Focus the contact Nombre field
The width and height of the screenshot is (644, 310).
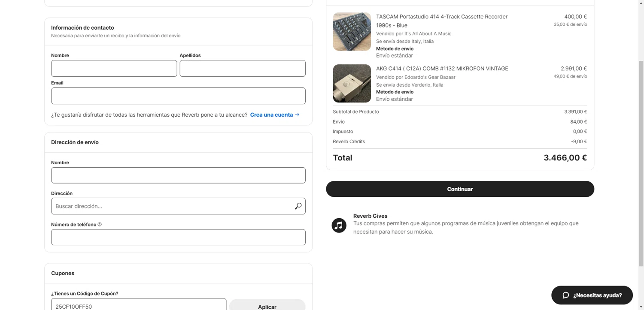coord(114,69)
